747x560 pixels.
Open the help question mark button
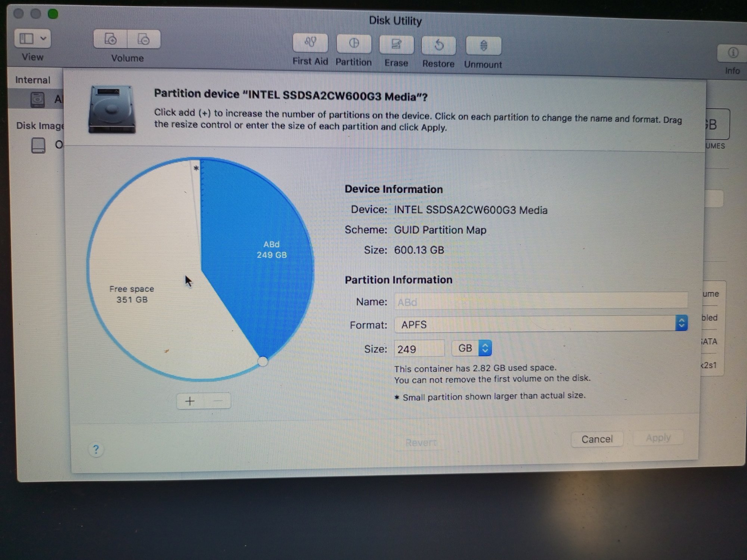click(x=96, y=449)
